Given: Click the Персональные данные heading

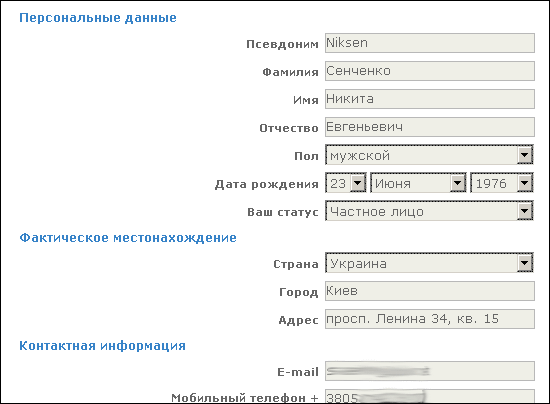Looking at the screenshot, I should point(98,18).
